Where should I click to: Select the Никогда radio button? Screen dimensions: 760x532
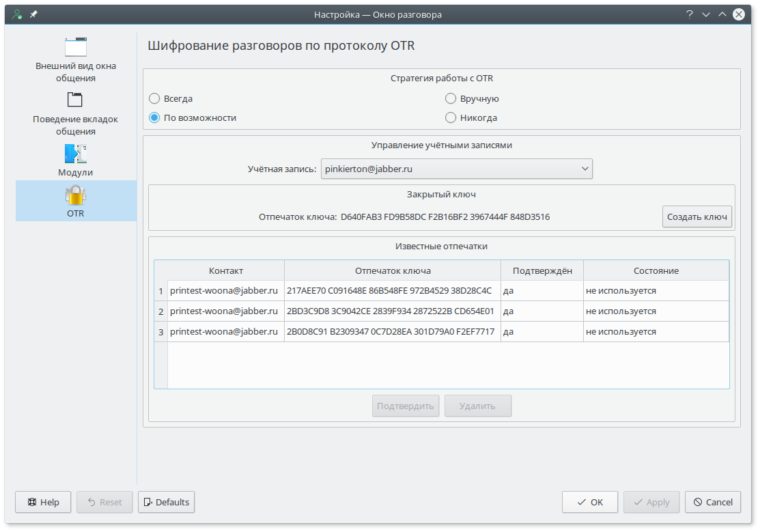(451, 118)
